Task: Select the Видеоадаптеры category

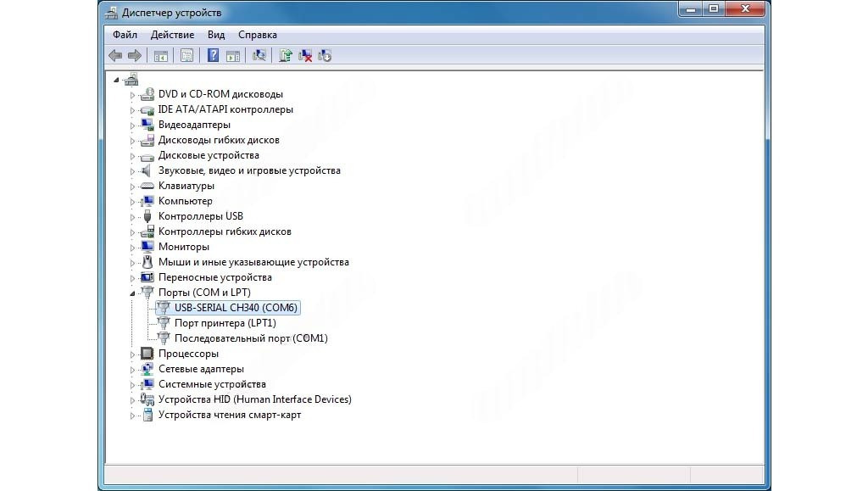Action: click(194, 125)
